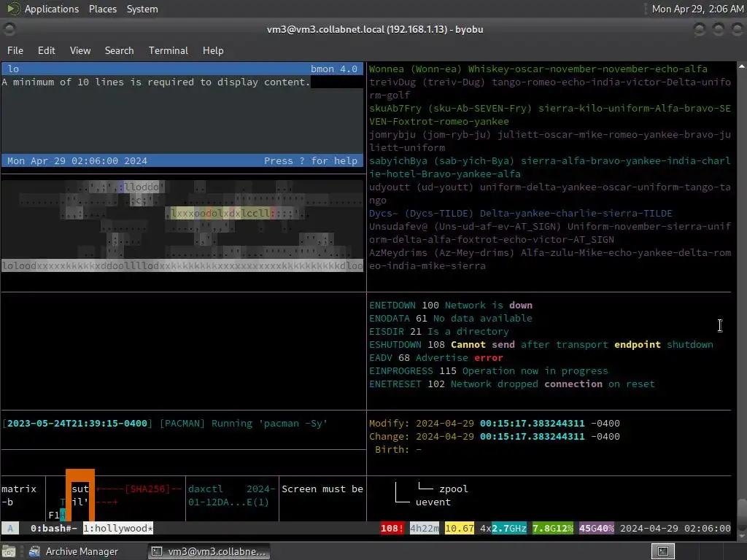Click the 2.7GHz CPU frequency indicator
The width and height of the screenshot is (747, 560).
(508, 528)
